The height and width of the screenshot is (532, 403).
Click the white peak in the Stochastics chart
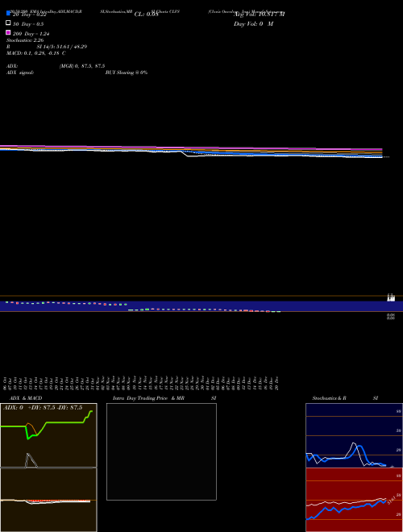(x=354, y=444)
